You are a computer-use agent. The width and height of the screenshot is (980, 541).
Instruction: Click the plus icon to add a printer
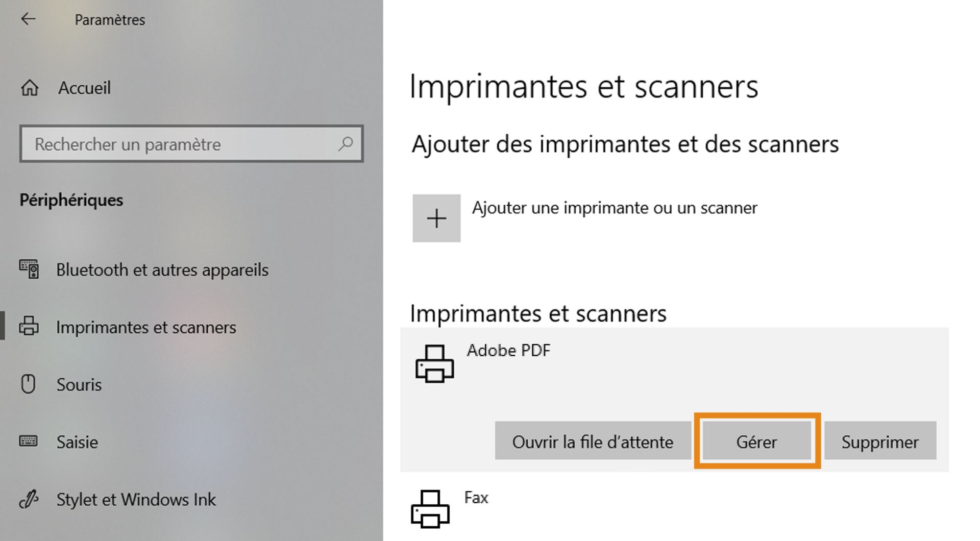pyautogui.click(x=436, y=218)
